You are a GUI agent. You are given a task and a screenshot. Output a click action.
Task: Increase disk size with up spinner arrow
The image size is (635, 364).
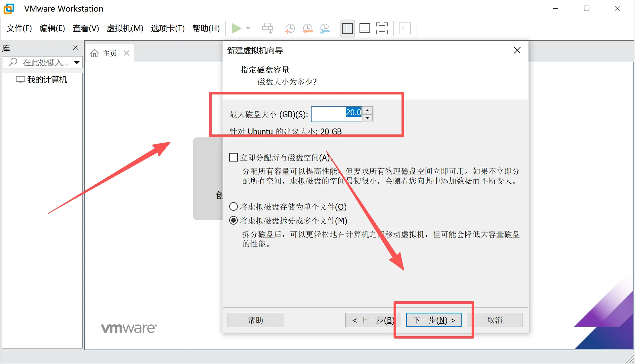(367, 110)
